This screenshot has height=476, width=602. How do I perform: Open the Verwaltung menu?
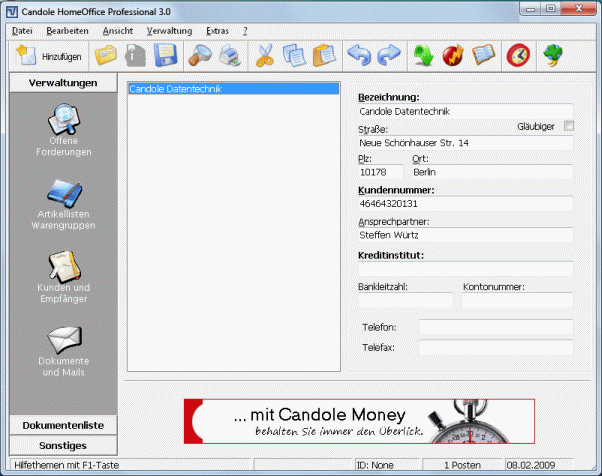[169, 31]
